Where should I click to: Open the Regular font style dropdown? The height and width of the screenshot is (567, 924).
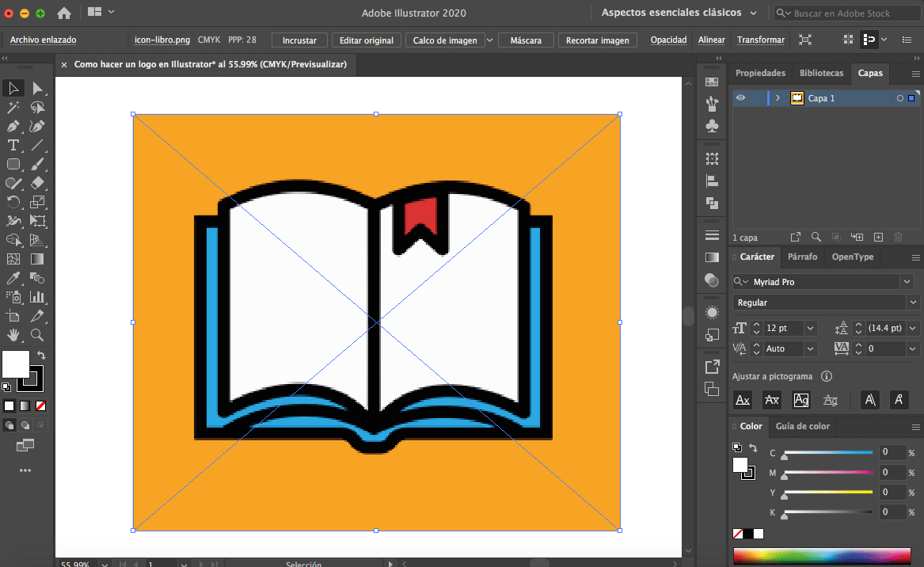point(911,302)
